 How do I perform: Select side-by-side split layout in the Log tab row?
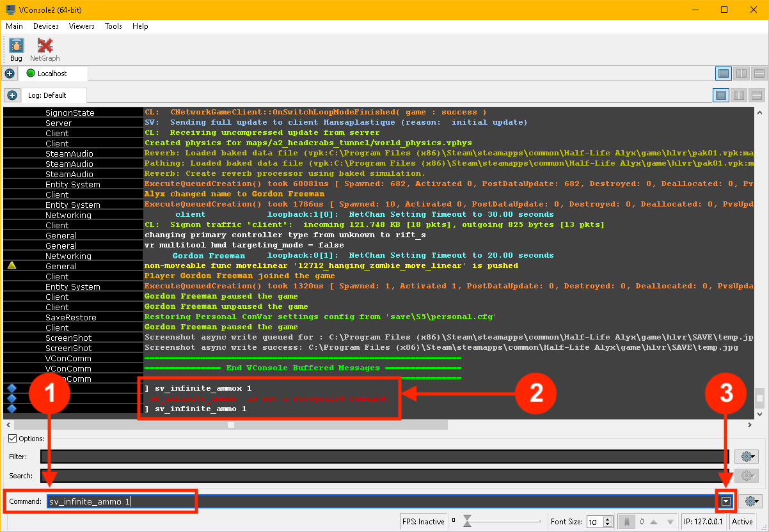[x=739, y=95]
